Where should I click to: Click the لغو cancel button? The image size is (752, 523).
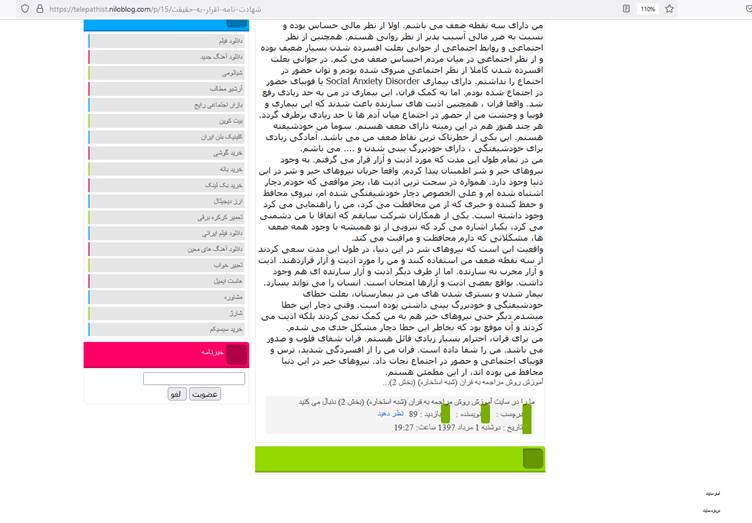[176, 394]
